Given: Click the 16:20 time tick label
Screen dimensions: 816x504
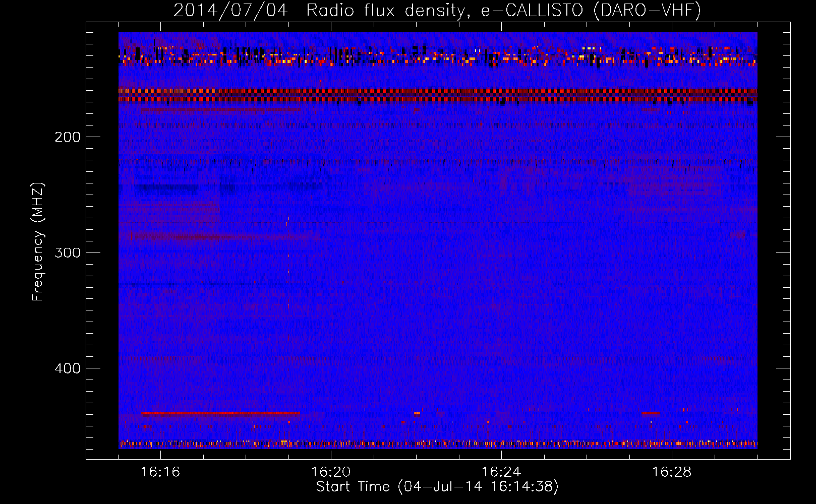Looking at the screenshot, I should [331, 472].
